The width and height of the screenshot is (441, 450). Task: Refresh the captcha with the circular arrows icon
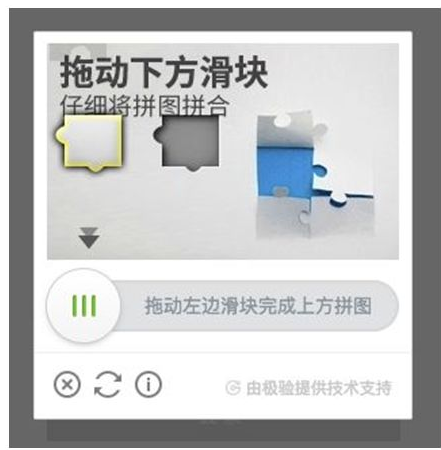pyautogui.click(x=108, y=385)
